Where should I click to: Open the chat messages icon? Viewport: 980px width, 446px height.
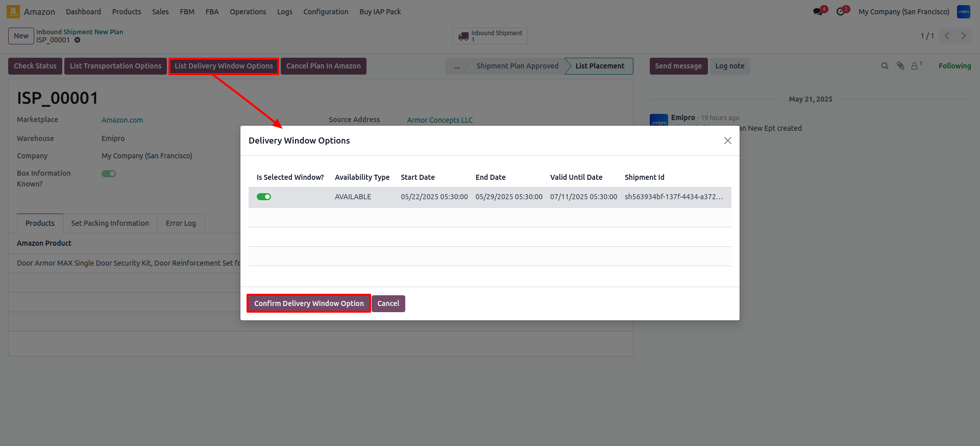click(x=818, y=12)
